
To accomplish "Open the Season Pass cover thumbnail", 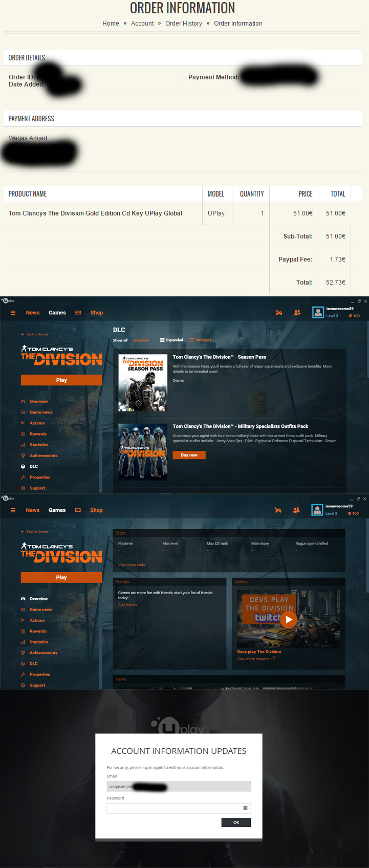I will (143, 383).
